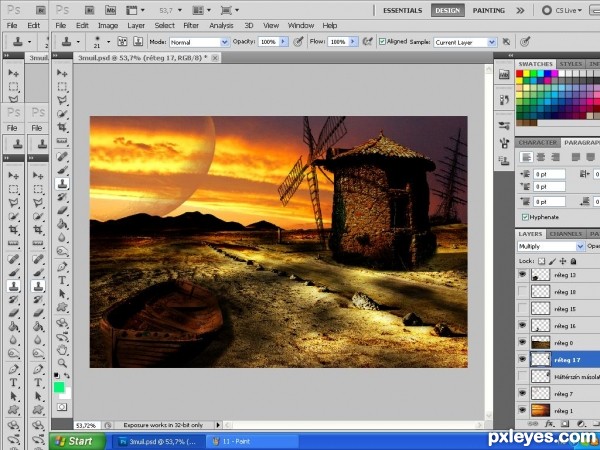600x450 pixels.
Task: Hide layer réteg 7
Action: (522, 393)
